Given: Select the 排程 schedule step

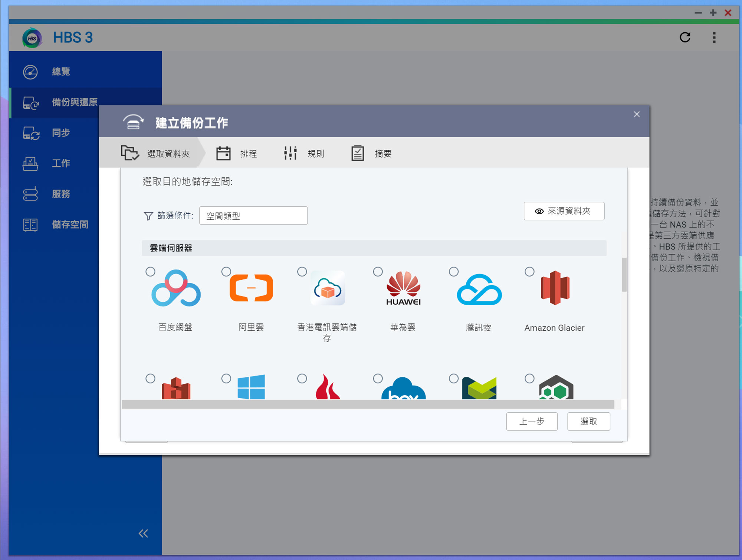Looking at the screenshot, I should (237, 153).
